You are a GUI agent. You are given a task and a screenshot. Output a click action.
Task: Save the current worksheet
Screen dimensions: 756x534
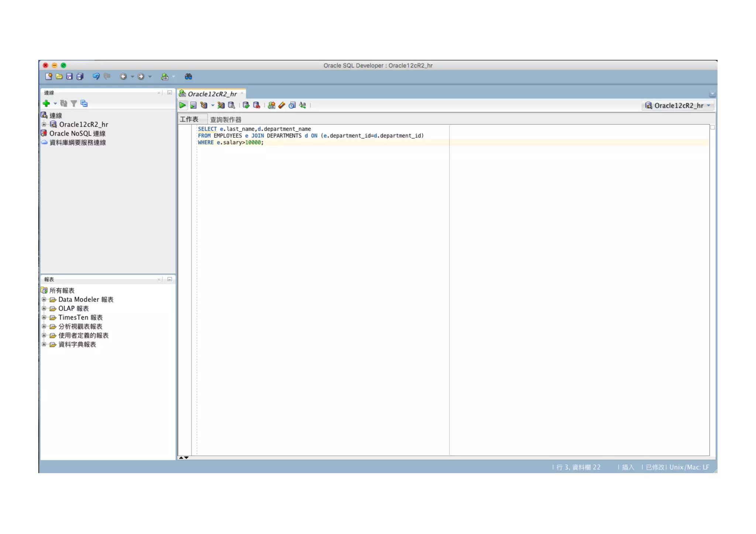click(x=69, y=76)
